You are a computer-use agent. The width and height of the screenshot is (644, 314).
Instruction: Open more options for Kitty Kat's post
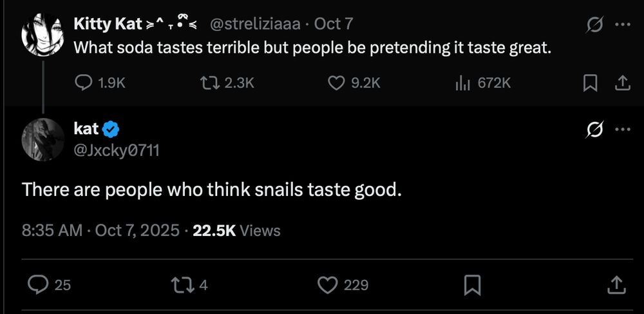[x=622, y=25]
